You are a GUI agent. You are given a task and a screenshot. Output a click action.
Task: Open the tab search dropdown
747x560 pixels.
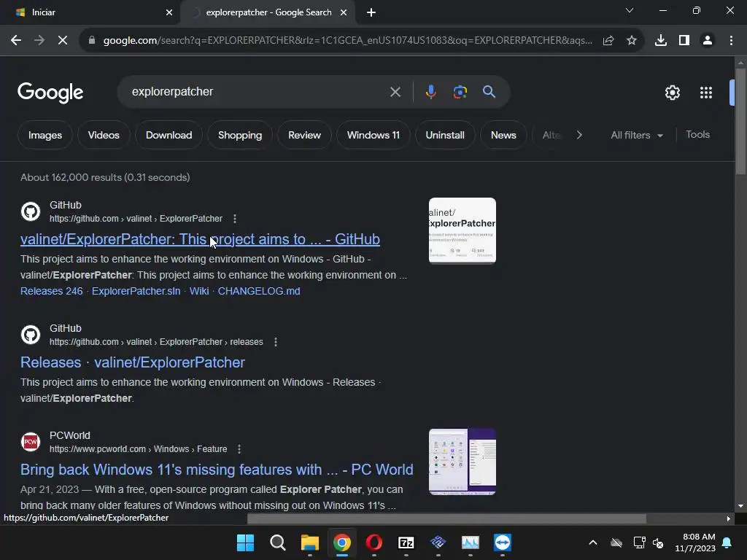point(630,10)
